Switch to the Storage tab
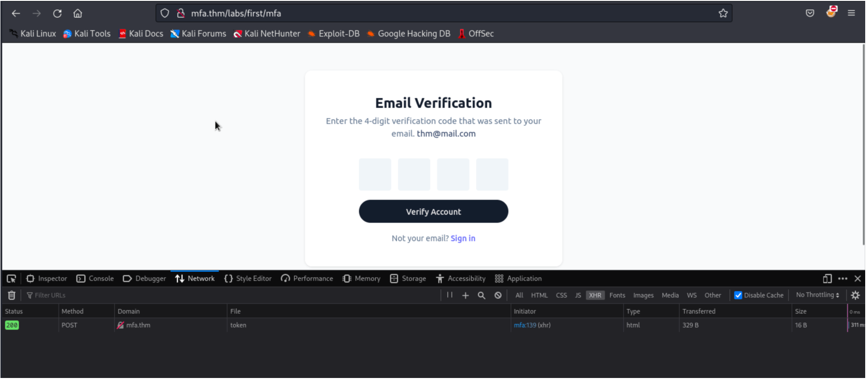 (x=408, y=279)
